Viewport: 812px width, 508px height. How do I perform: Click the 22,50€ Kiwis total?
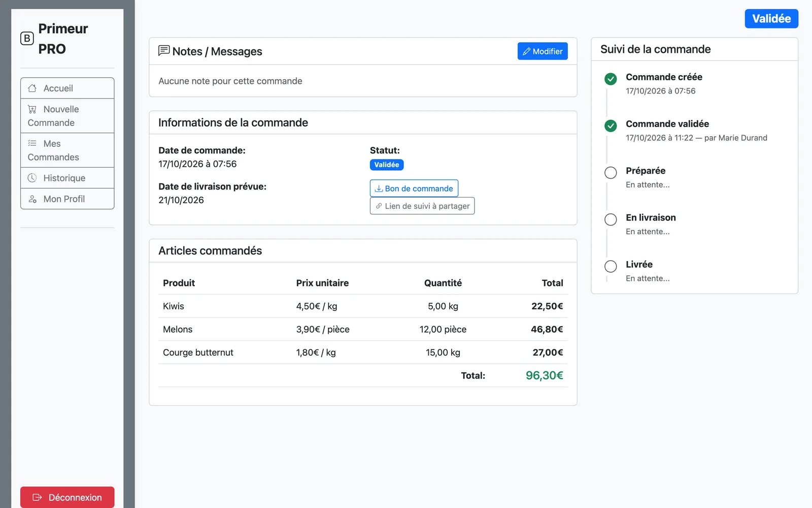click(547, 306)
